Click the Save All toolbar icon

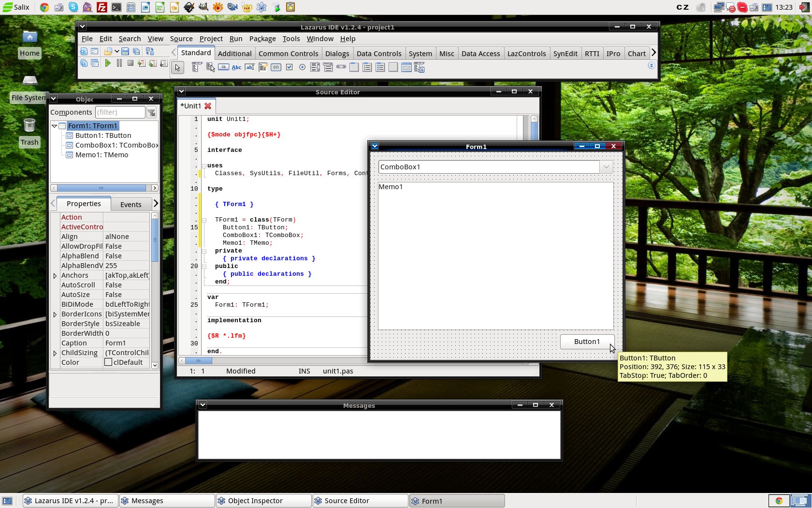click(x=136, y=51)
